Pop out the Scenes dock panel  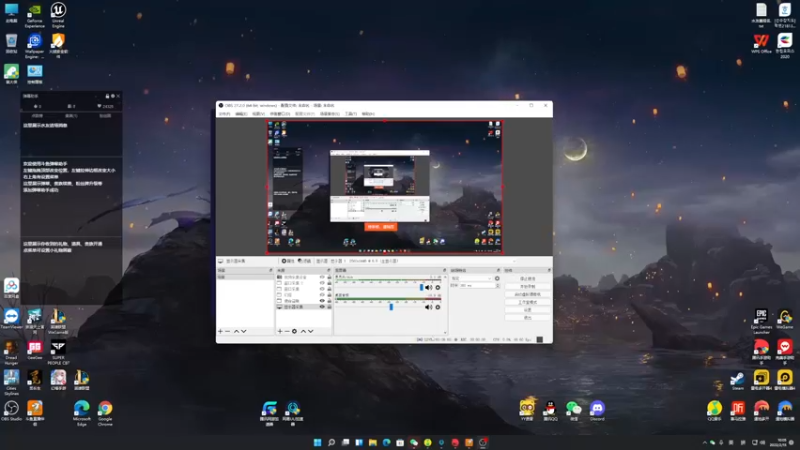pos(271,270)
